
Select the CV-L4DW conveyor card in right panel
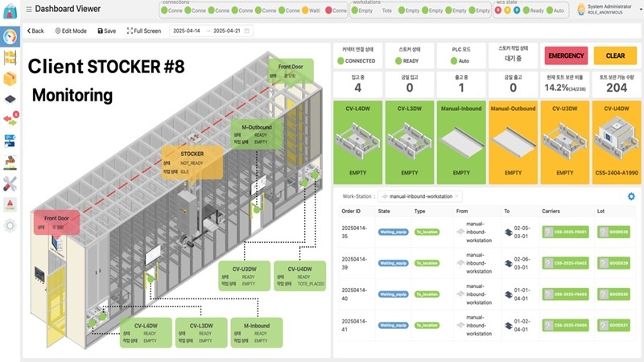point(357,142)
